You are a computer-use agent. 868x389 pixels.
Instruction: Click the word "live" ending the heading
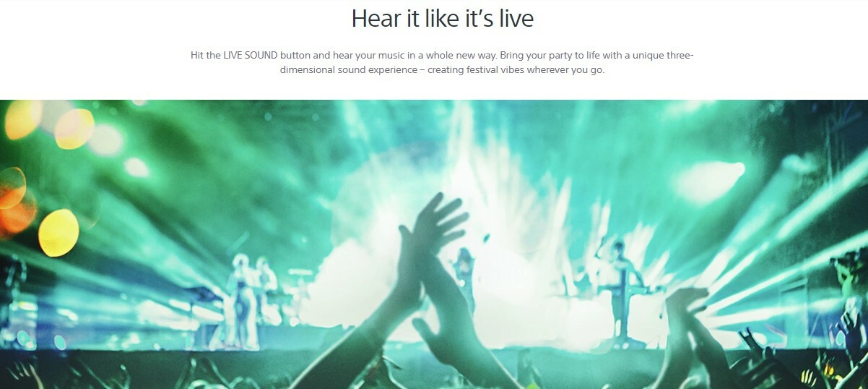coord(515,19)
